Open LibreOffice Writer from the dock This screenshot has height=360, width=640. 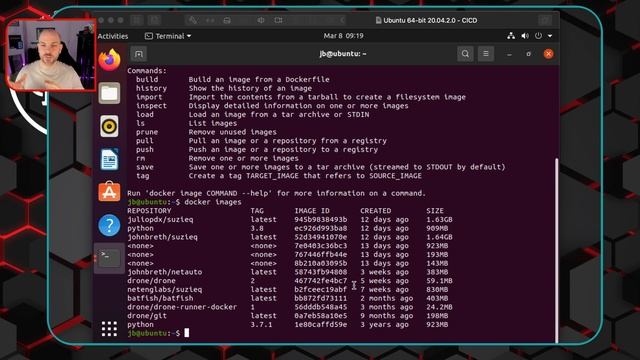pos(109,159)
